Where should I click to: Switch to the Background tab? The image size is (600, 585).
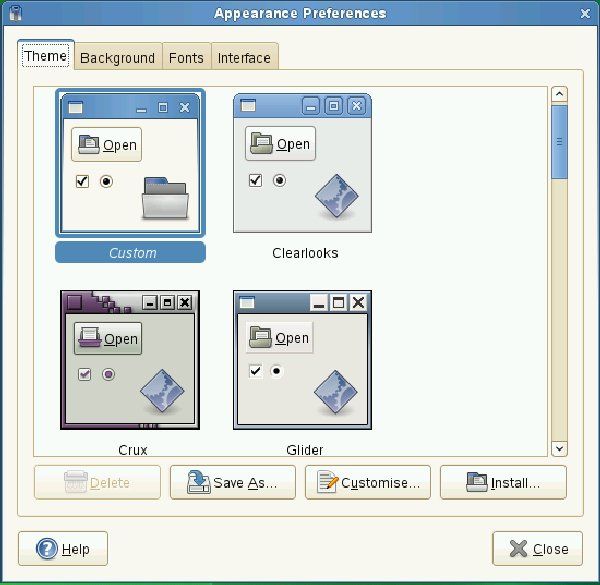(x=118, y=56)
